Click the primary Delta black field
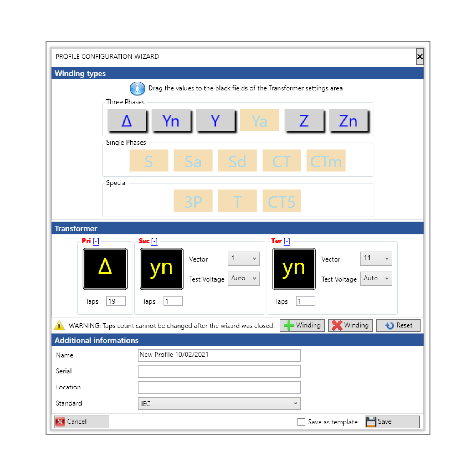The image size is (476, 476). pos(105,269)
